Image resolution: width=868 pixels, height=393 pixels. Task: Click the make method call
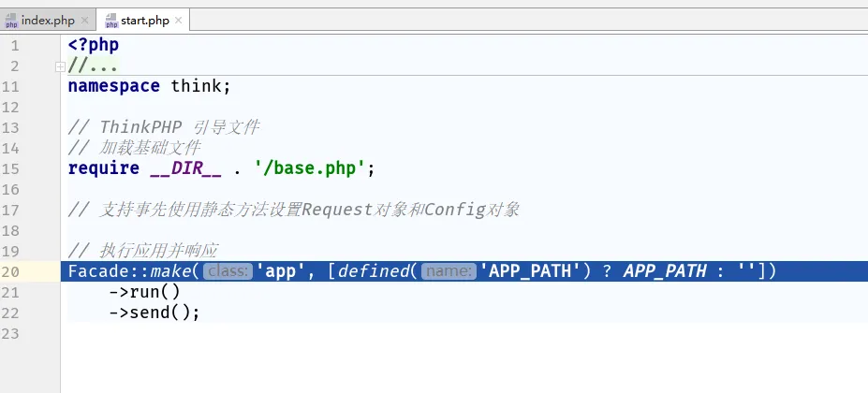click(x=170, y=271)
